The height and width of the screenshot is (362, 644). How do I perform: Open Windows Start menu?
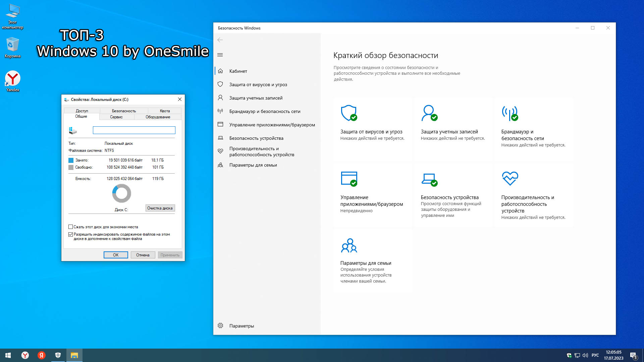pyautogui.click(x=8, y=355)
